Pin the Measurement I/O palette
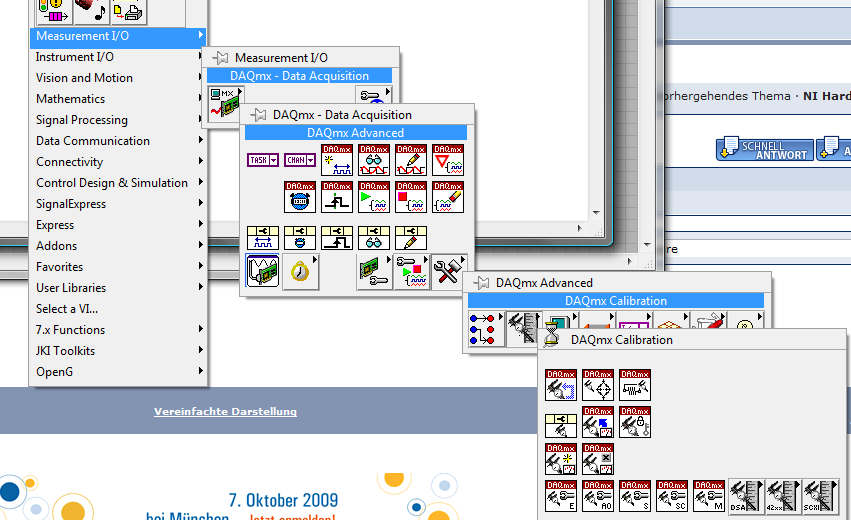851x520 pixels. tap(220, 58)
